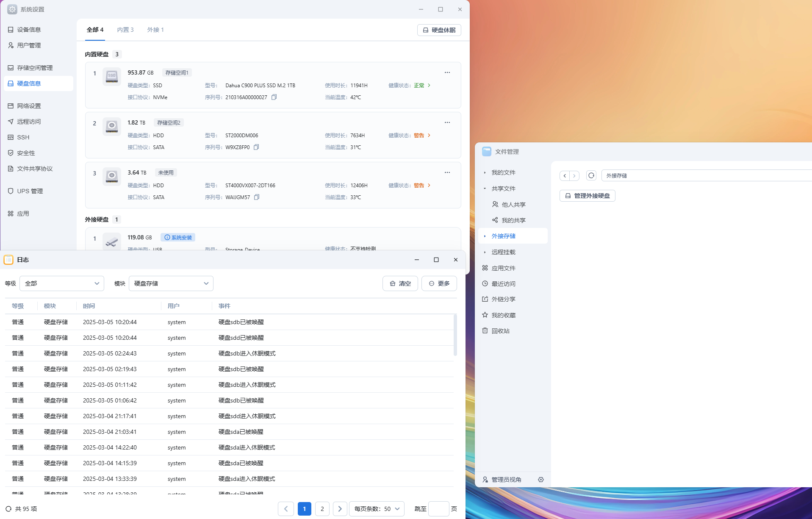The height and width of the screenshot is (519, 812).
Task: Expand 我的文件 in file manager tree
Action: pos(485,172)
